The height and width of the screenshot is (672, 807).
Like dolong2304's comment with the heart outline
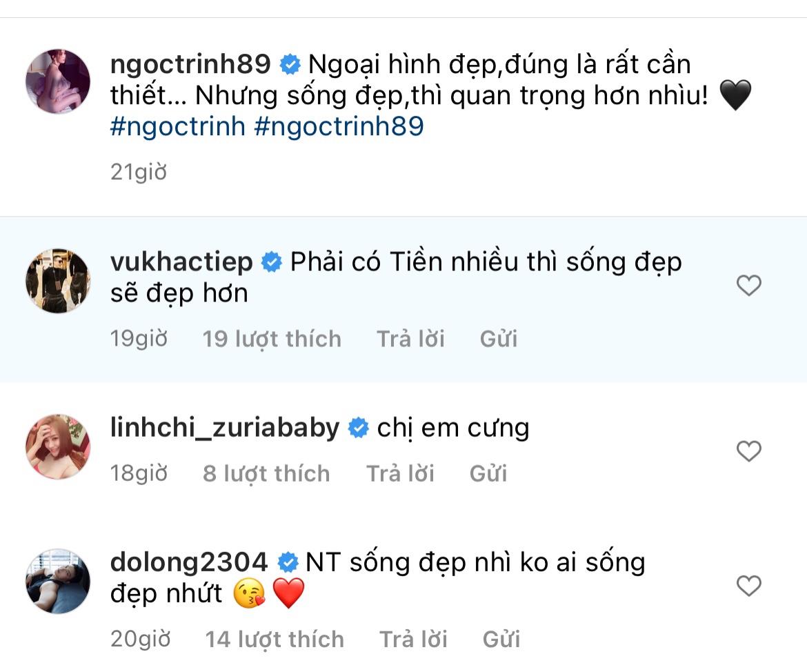pos(748,585)
